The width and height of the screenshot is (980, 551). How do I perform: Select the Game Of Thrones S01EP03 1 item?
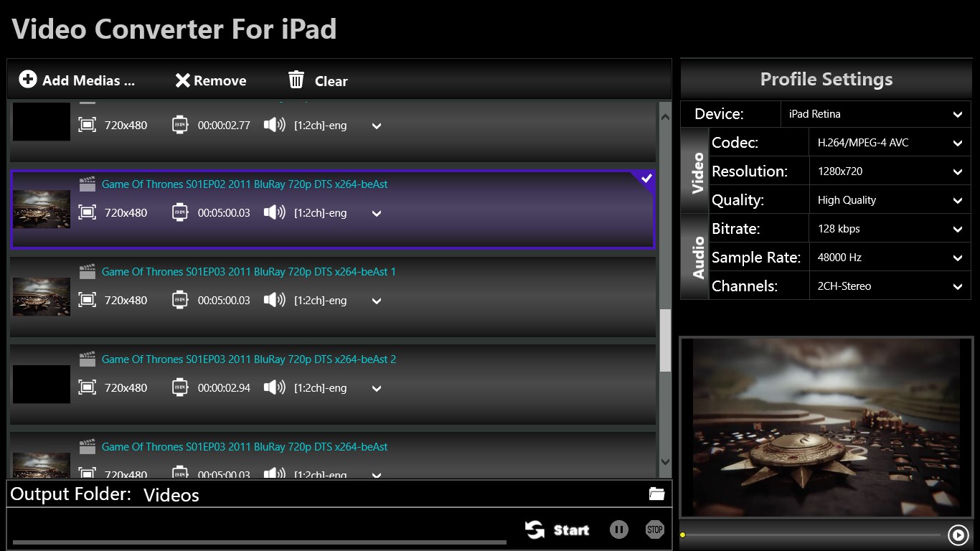tap(248, 272)
